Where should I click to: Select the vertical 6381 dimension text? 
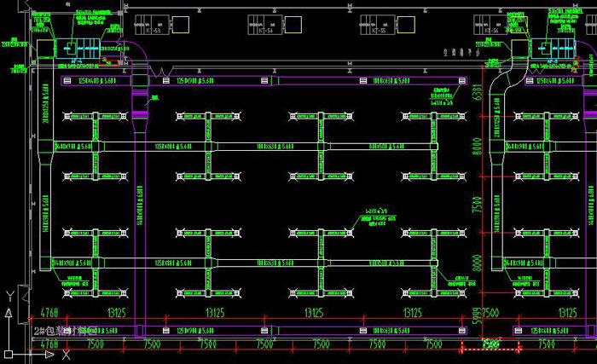click(477, 92)
